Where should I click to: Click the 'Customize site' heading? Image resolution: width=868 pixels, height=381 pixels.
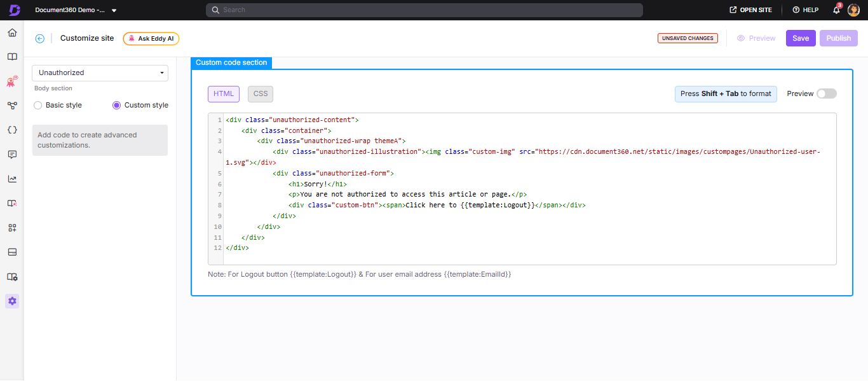point(87,38)
